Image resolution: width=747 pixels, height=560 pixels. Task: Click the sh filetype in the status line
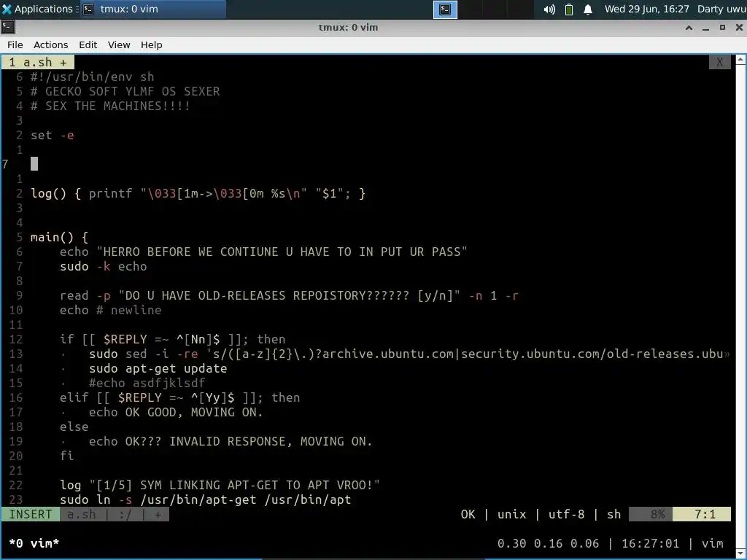pyautogui.click(x=614, y=514)
